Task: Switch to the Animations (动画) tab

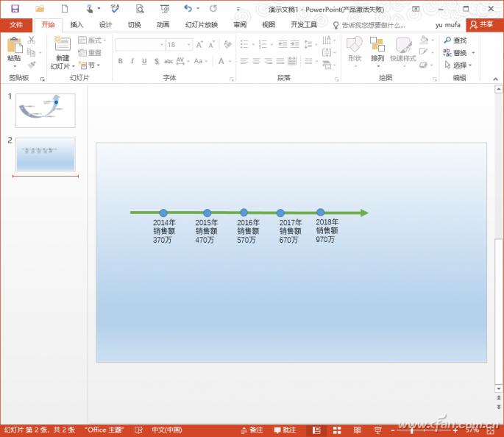Action: click(x=163, y=24)
